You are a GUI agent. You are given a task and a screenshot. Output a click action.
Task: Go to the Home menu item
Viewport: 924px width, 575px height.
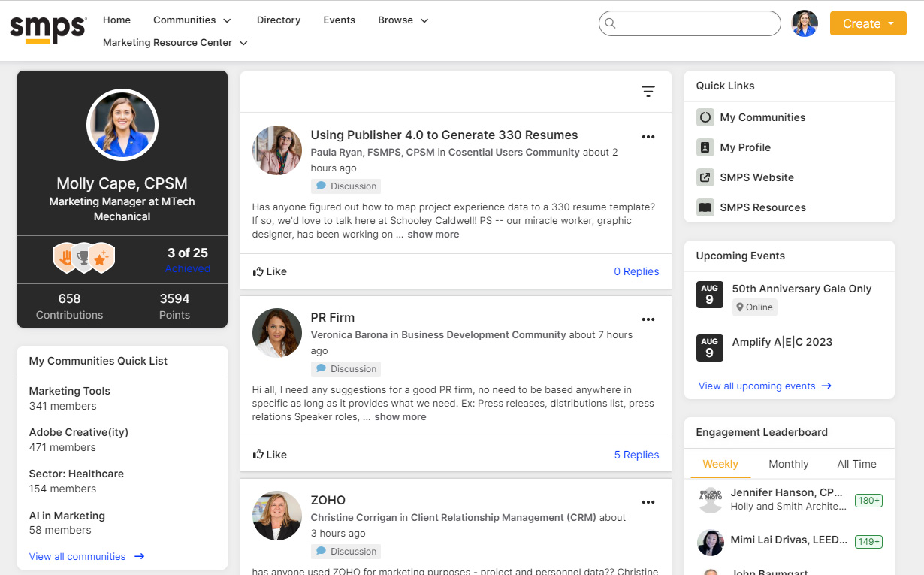[116, 20]
